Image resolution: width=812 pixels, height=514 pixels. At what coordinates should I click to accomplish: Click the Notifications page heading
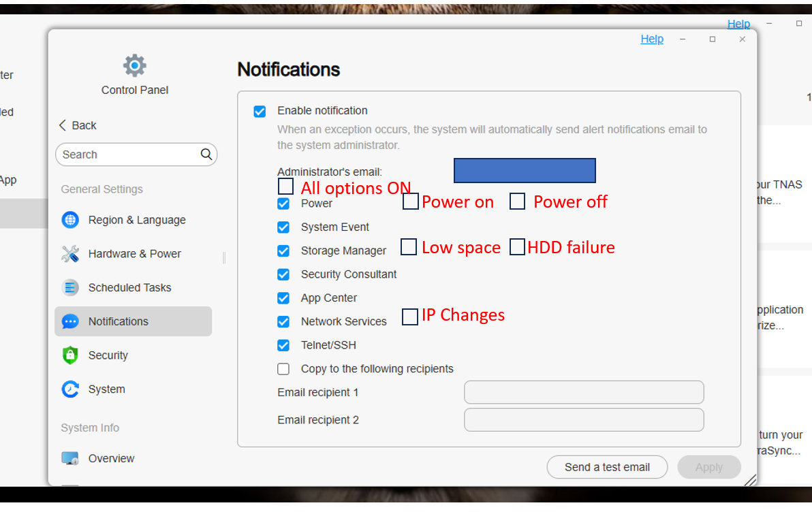tap(288, 69)
